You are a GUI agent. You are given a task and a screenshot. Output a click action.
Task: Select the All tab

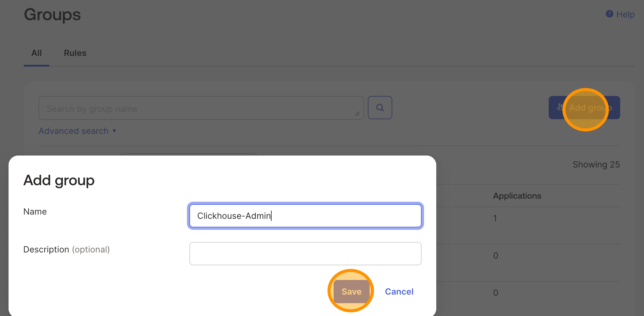[x=36, y=53]
